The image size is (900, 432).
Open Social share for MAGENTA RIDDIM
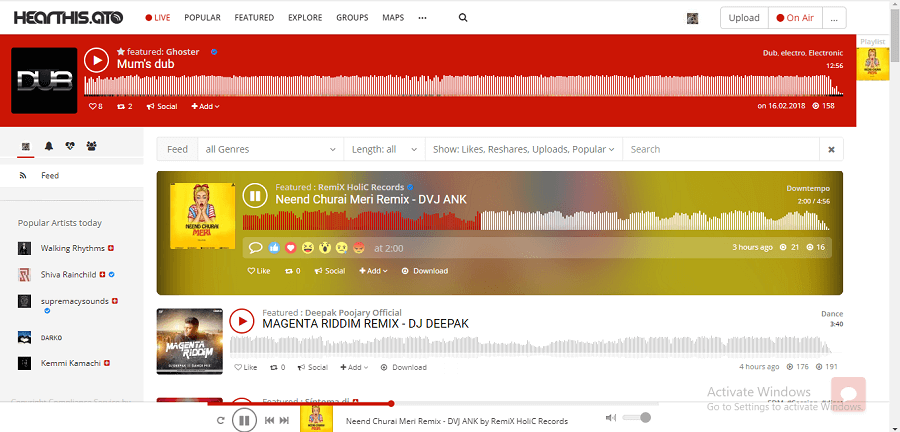coord(313,367)
